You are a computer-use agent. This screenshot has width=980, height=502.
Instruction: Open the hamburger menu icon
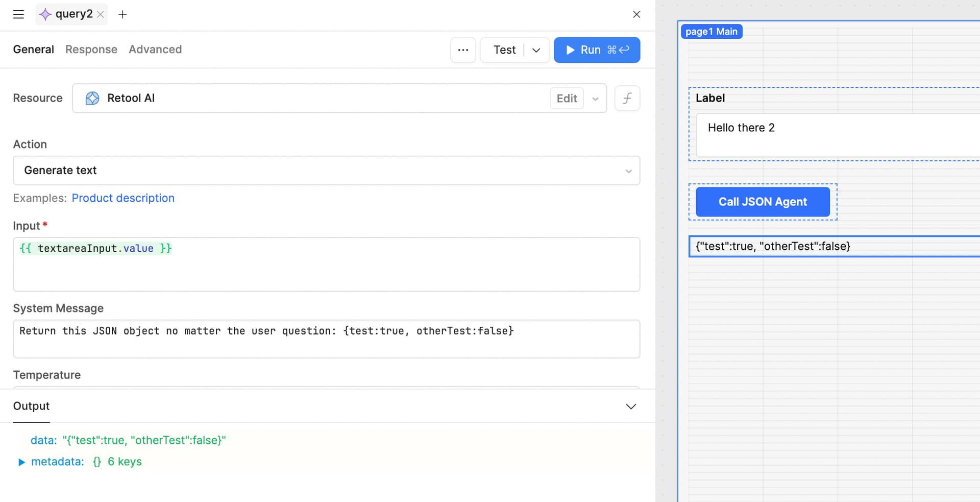[x=18, y=14]
